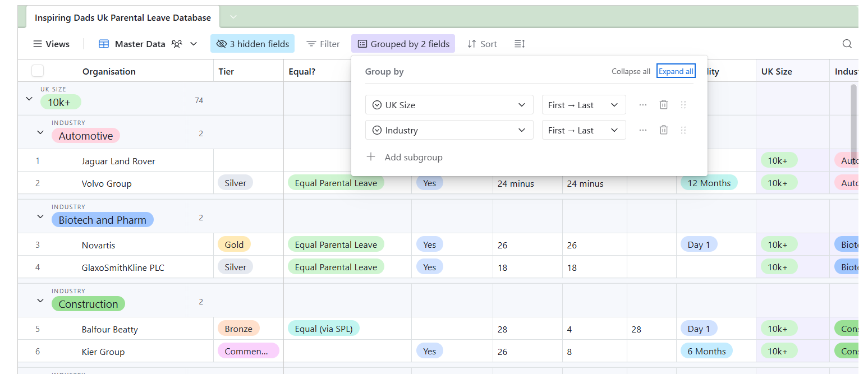This screenshot has height=374, width=868.
Task: Delete the UK Size grouping with trash icon
Action: (x=663, y=105)
